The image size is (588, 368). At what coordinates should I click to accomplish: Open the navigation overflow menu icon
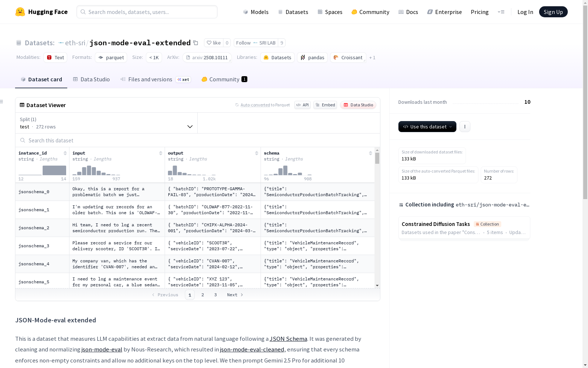(501, 12)
